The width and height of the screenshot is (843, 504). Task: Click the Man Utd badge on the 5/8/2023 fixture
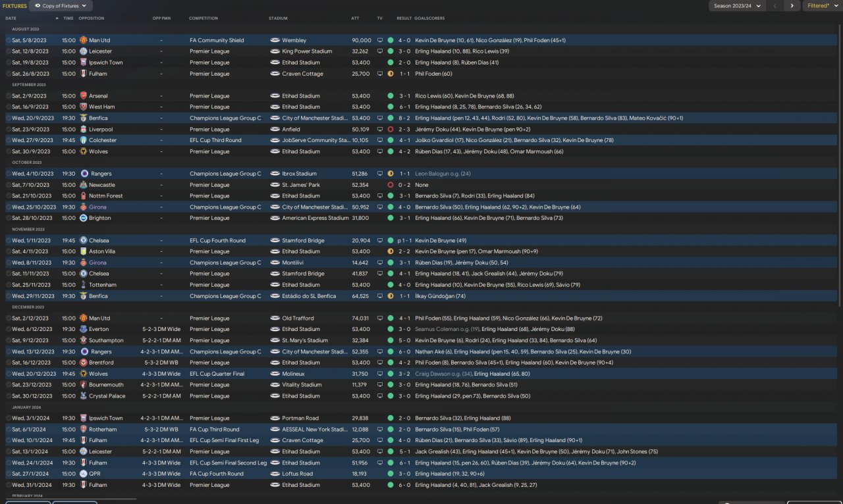coord(84,40)
